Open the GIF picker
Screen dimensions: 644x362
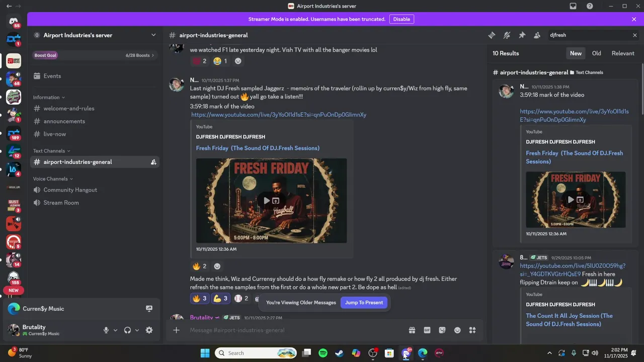pyautogui.click(x=427, y=330)
